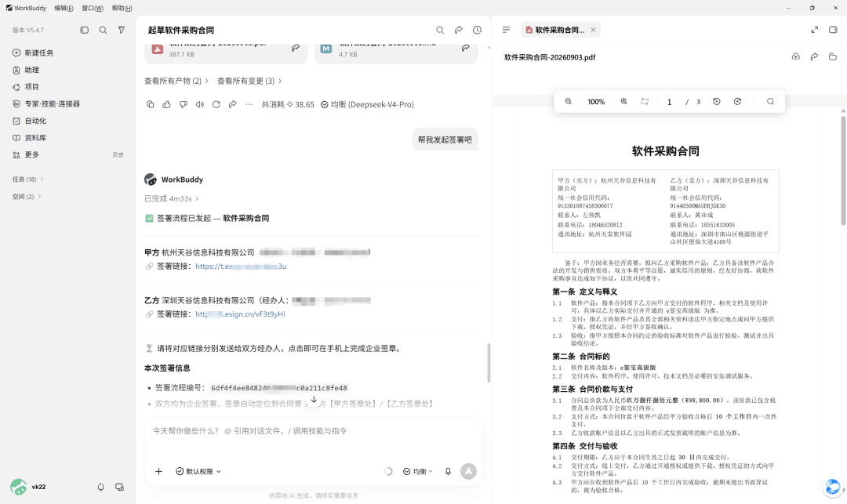Open the 帮助(H) menu
Viewport: 847px width, 504px height.
click(122, 8)
